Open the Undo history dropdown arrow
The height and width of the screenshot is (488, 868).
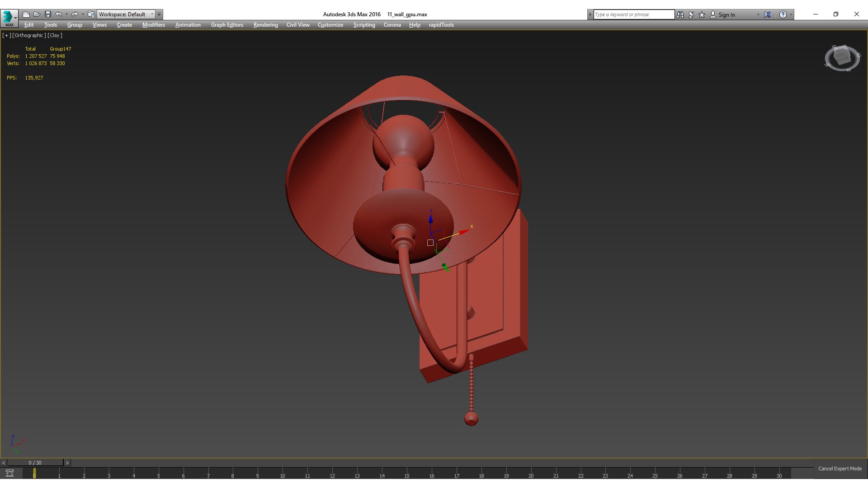pyautogui.click(x=66, y=14)
